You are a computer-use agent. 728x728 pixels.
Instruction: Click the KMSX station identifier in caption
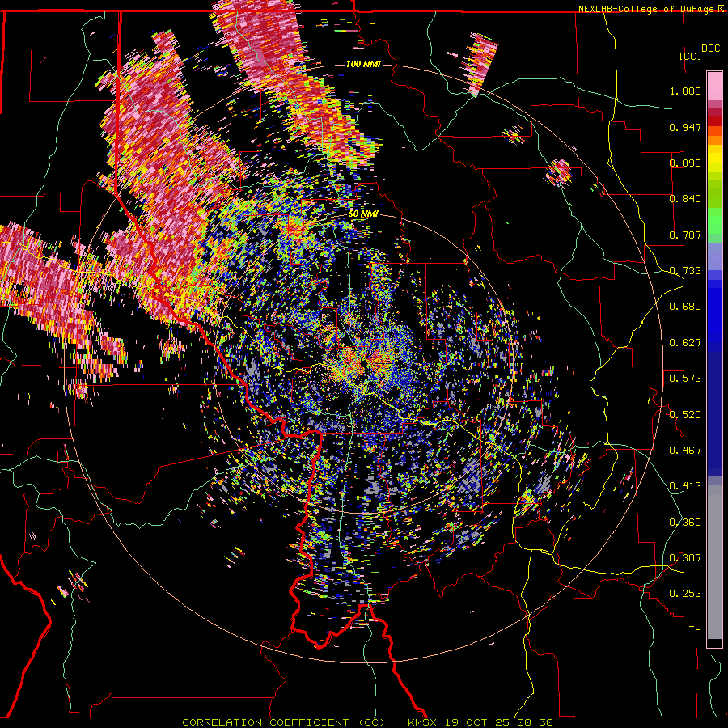(423, 722)
